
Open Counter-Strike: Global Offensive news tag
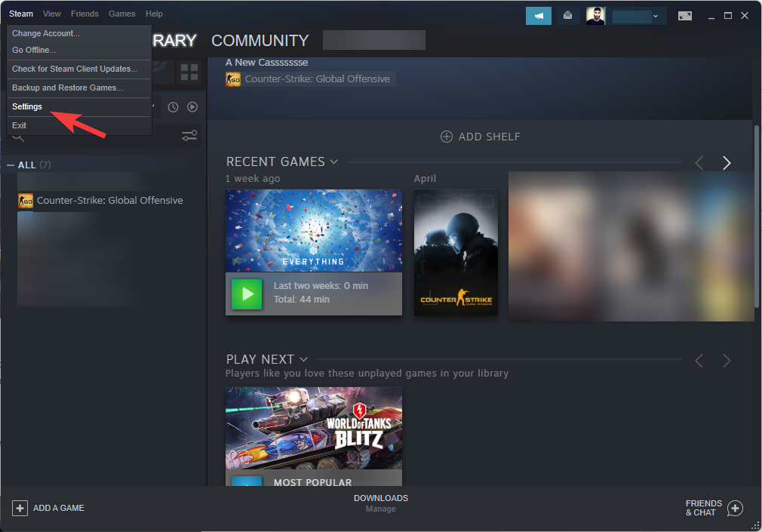click(x=311, y=78)
